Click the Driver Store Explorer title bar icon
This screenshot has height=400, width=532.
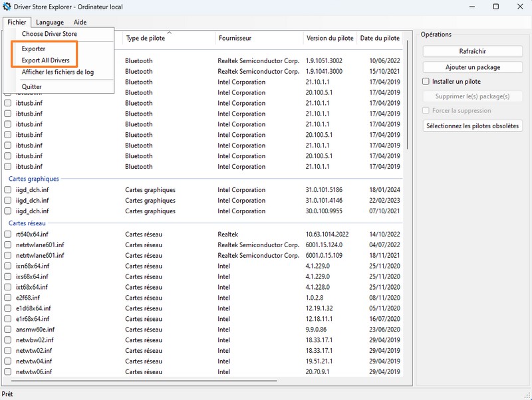7,7
